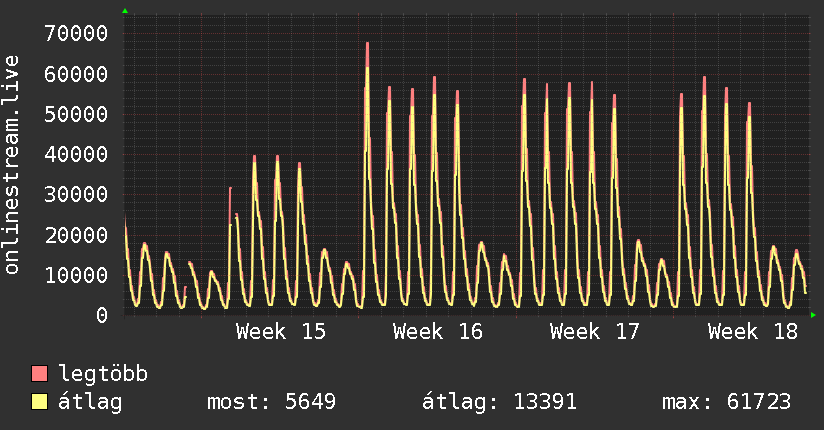Click the 0 y-axis value

102,315
